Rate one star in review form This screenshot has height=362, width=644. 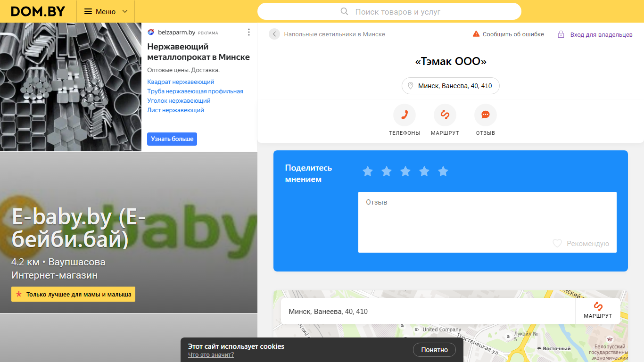368,172
